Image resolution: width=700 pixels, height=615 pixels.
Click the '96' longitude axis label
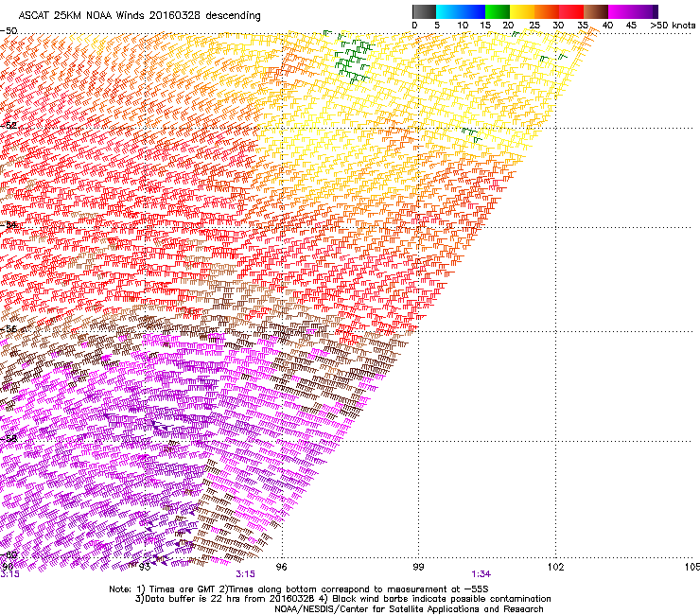click(x=281, y=567)
